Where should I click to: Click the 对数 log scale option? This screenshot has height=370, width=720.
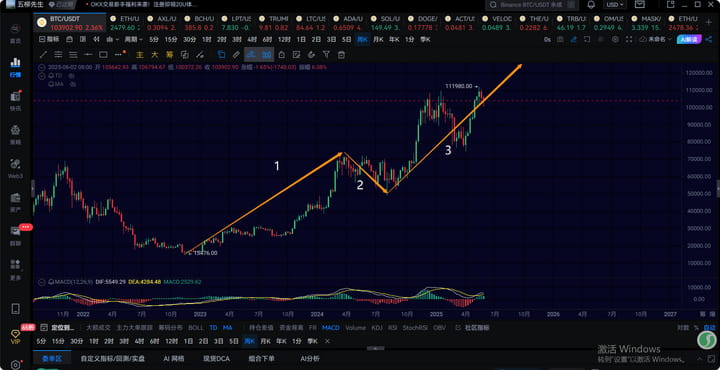pos(683,328)
